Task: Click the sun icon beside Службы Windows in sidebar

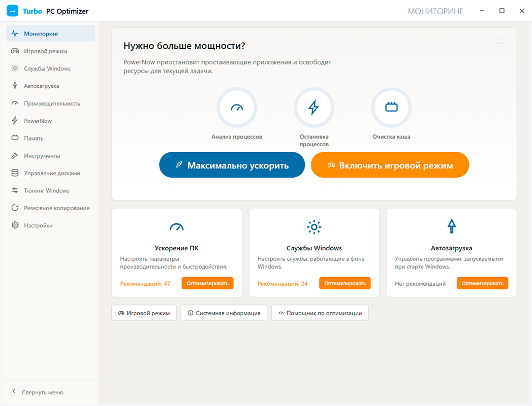Action: tap(15, 69)
